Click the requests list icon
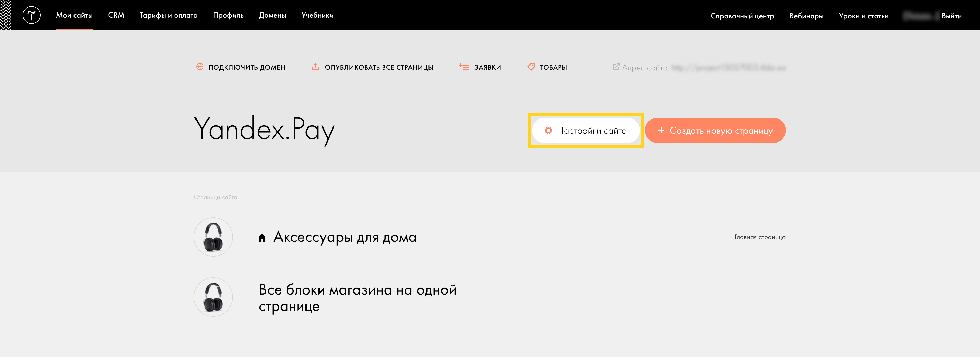The image size is (980, 357). pos(464,67)
